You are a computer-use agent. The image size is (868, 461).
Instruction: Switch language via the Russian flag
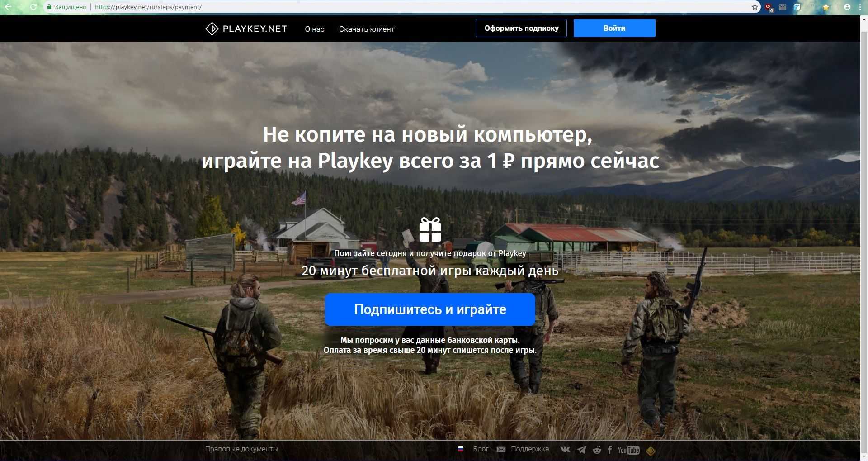pyautogui.click(x=461, y=449)
